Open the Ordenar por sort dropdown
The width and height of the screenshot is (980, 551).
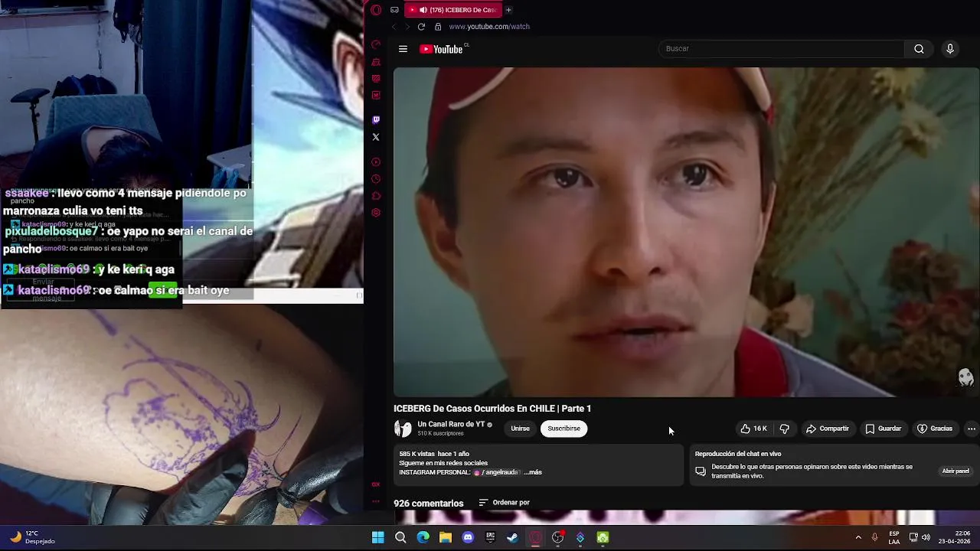click(505, 503)
